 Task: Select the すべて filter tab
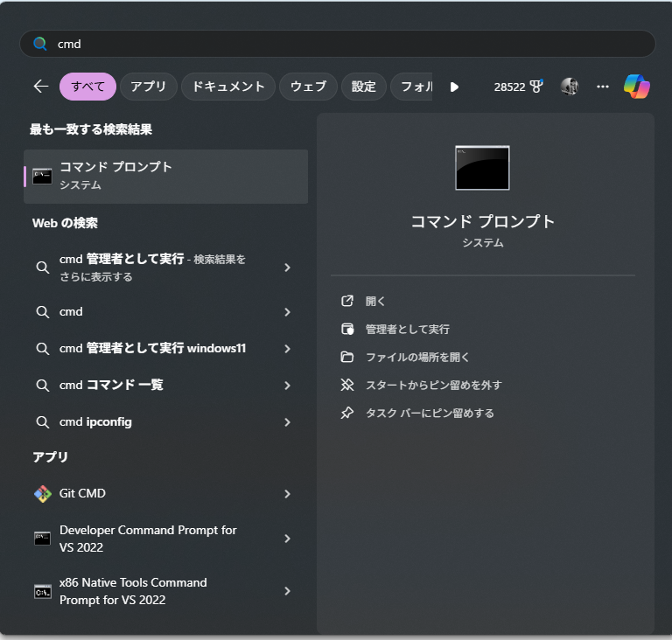tap(87, 87)
